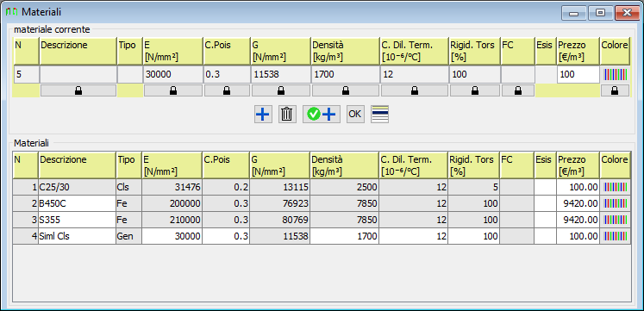The image size is (644, 311).
Task: Click the current material Rigid. Tors field 100
Action: click(475, 75)
